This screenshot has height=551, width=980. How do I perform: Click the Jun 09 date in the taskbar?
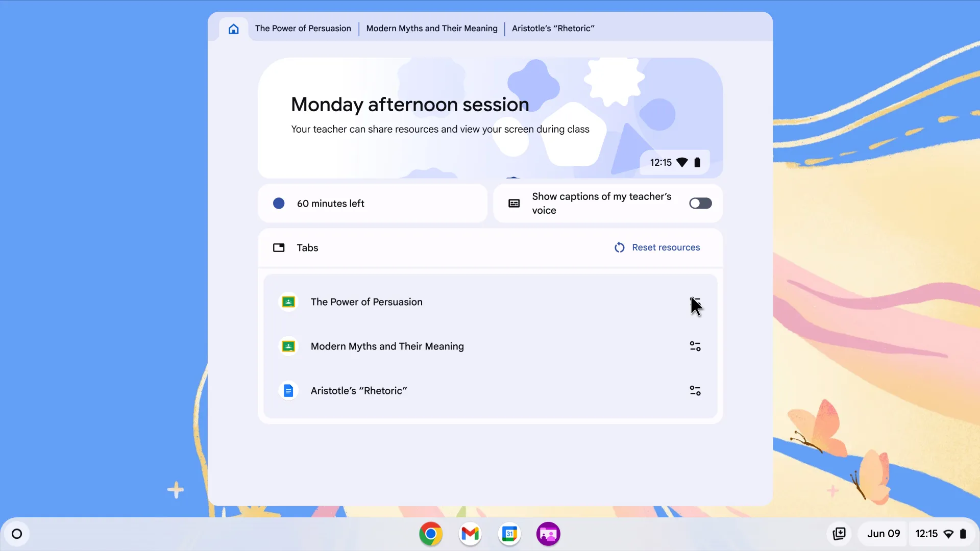[883, 534]
